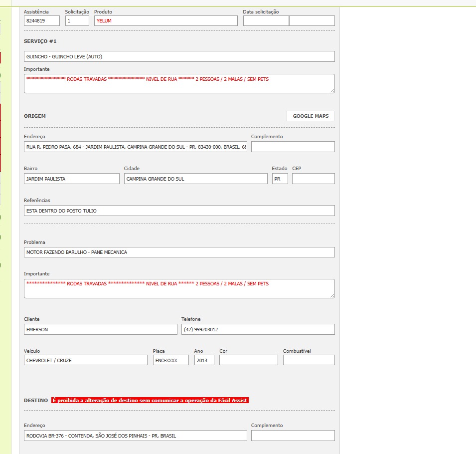Click the empty Combustível field

coord(309,360)
